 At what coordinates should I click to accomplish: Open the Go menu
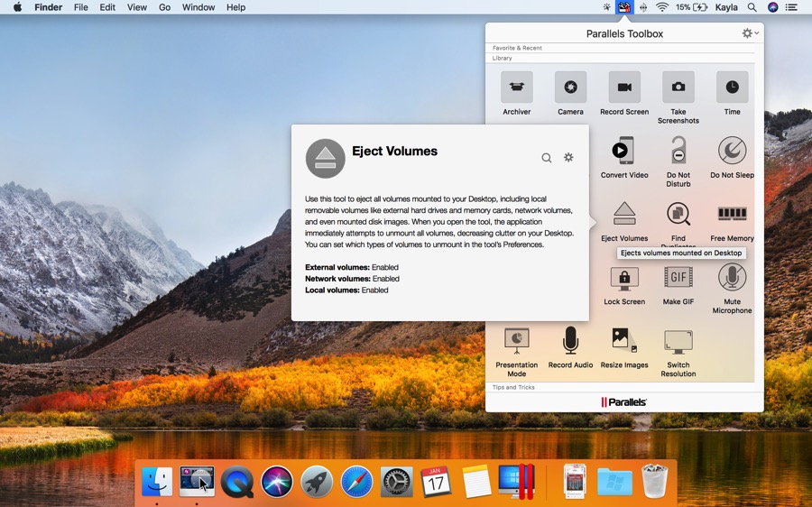coord(165,7)
